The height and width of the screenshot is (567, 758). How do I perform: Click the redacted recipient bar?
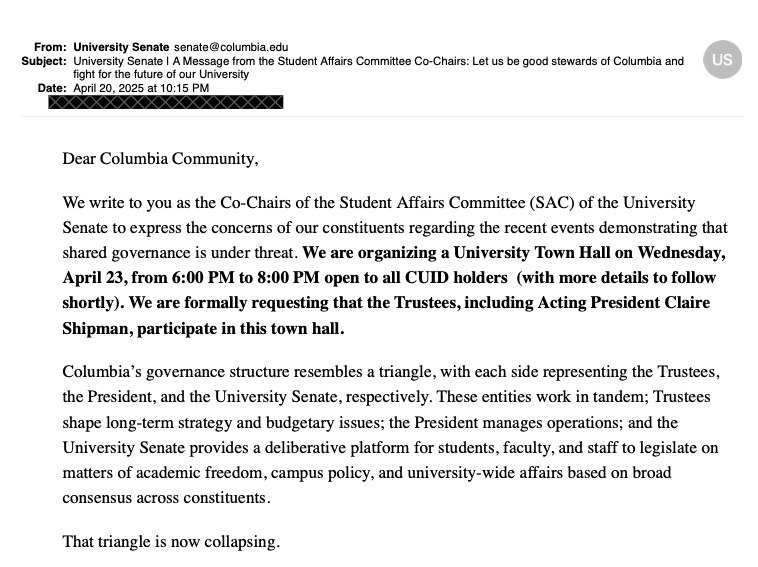(166, 101)
